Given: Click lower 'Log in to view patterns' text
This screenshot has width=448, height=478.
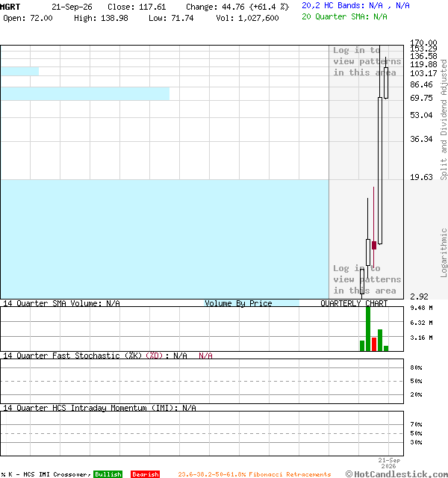Looking at the screenshot, I should click(367, 279).
